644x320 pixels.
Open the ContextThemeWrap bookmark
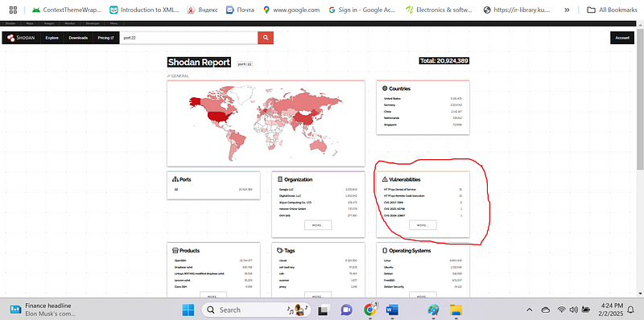(x=66, y=10)
